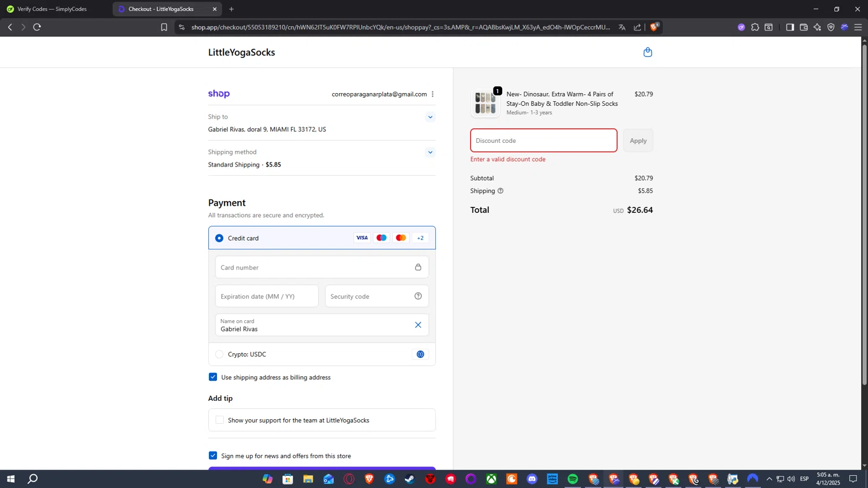Open Brave Shields lion icon
Viewport: 868px width, 488px height.
654,27
